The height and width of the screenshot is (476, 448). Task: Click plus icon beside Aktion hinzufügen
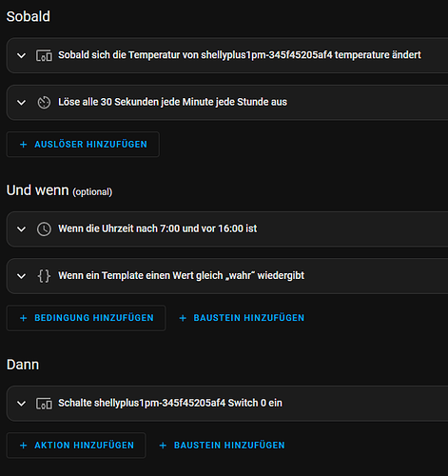pos(23,446)
